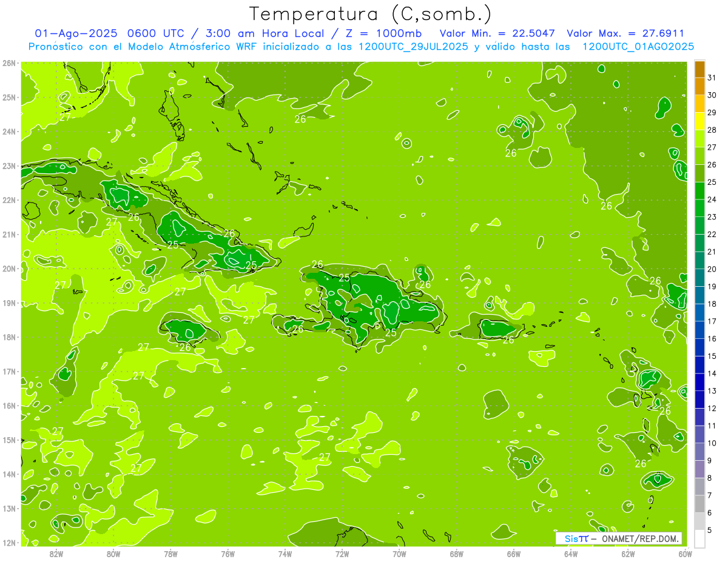Click the '24N' latitude axis label
The height and width of the screenshot is (562, 728).
point(9,132)
